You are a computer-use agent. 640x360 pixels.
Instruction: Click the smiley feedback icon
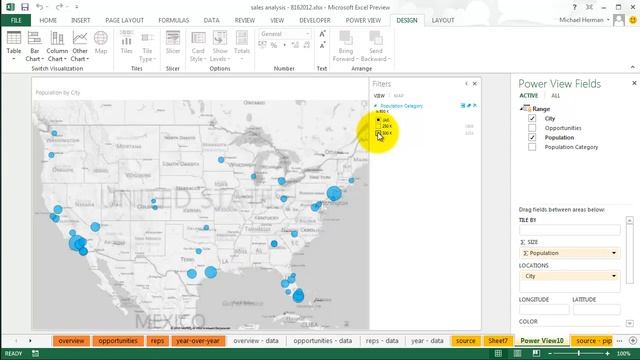(x=633, y=20)
